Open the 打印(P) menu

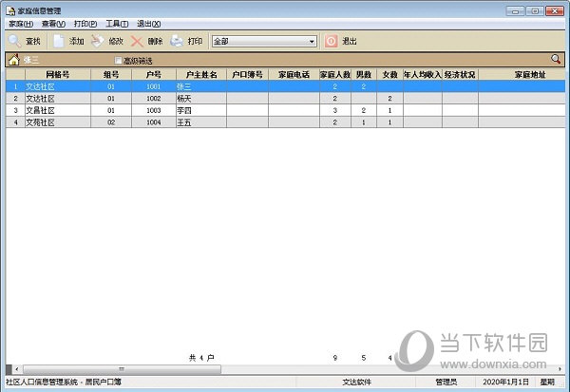click(x=85, y=24)
